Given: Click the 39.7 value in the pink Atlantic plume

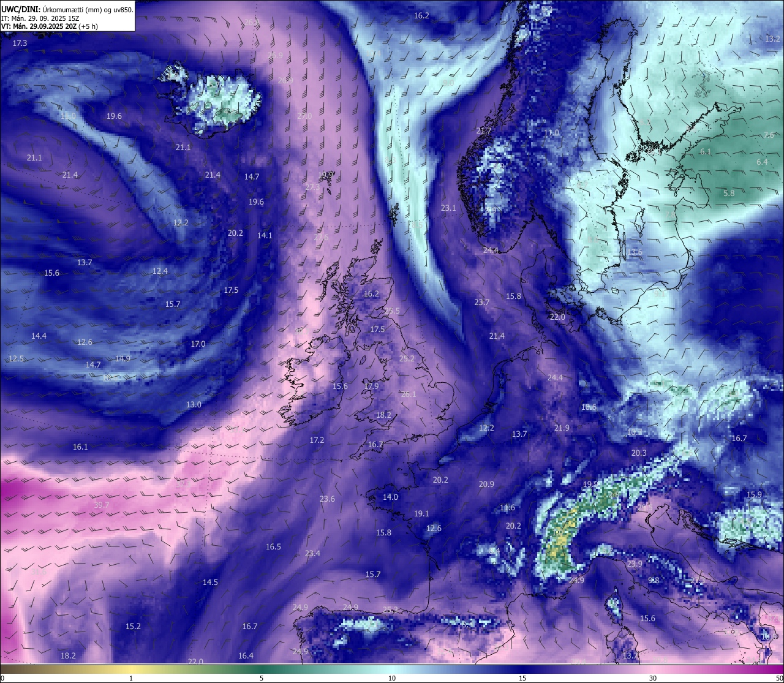Looking at the screenshot, I should (x=102, y=505).
